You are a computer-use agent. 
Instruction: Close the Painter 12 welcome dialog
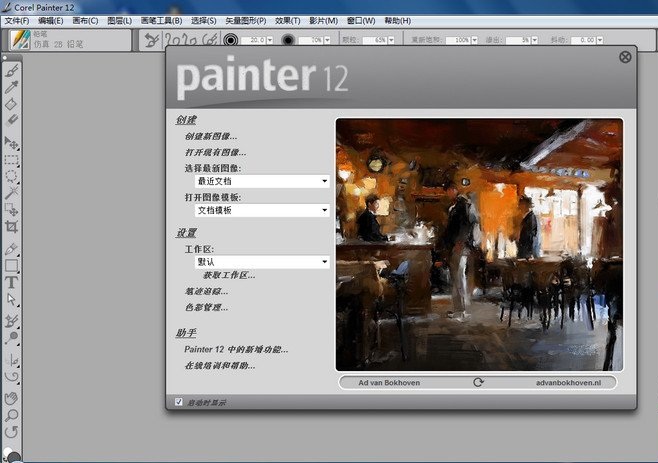pos(625,57)
